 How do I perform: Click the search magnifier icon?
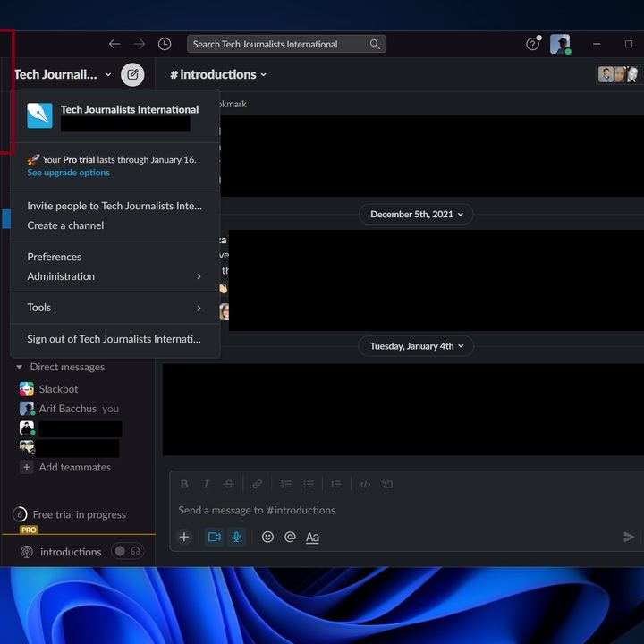(x=375, y=44)
